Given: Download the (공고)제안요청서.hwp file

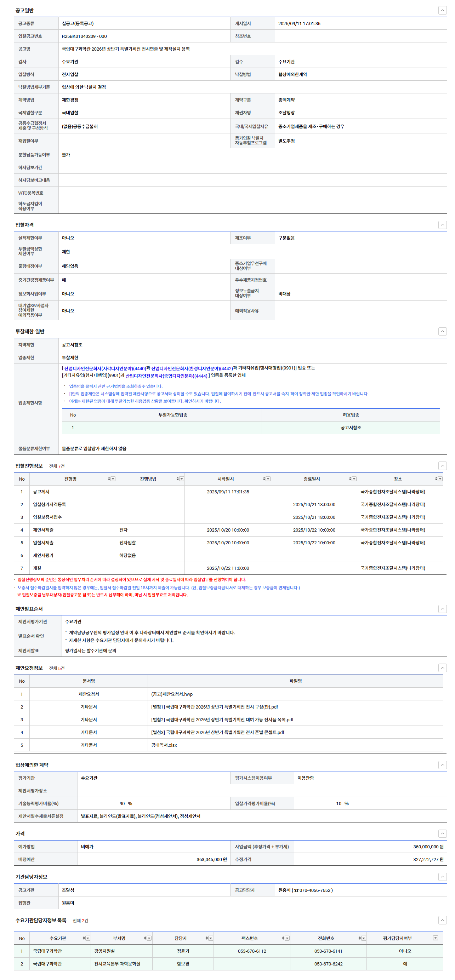Looking at the screenshot, I should tap(172, 694).
